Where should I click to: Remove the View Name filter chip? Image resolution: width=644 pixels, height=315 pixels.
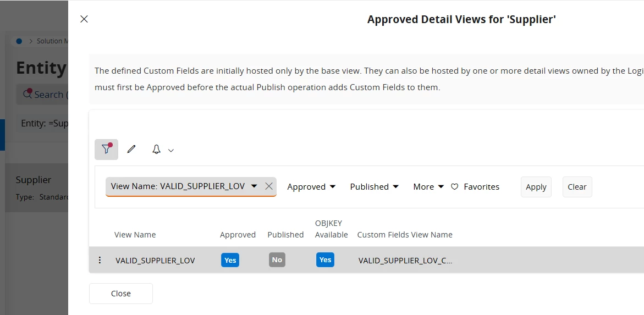269,186
